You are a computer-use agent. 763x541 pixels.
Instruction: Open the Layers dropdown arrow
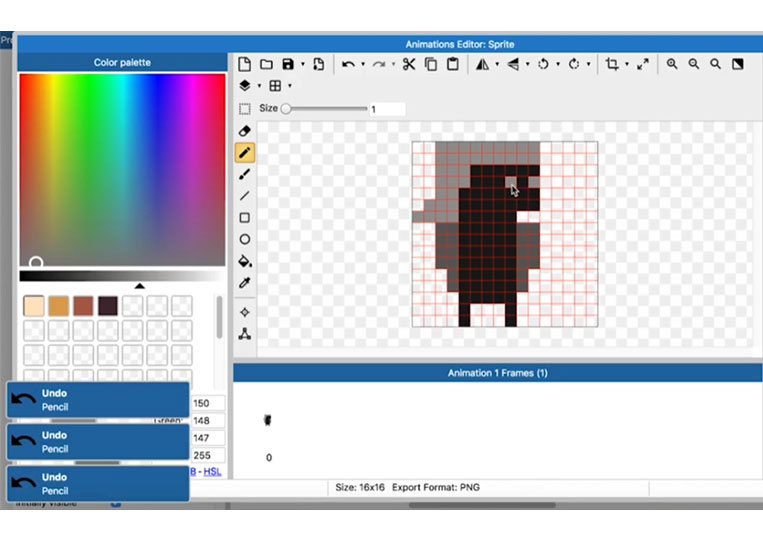click(259, 86)
